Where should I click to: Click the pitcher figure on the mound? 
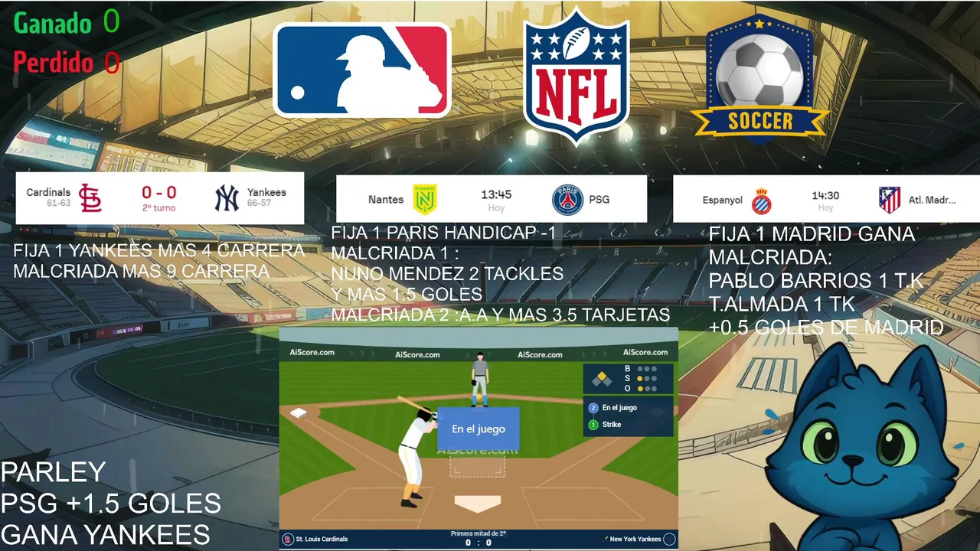pos(480,379)
